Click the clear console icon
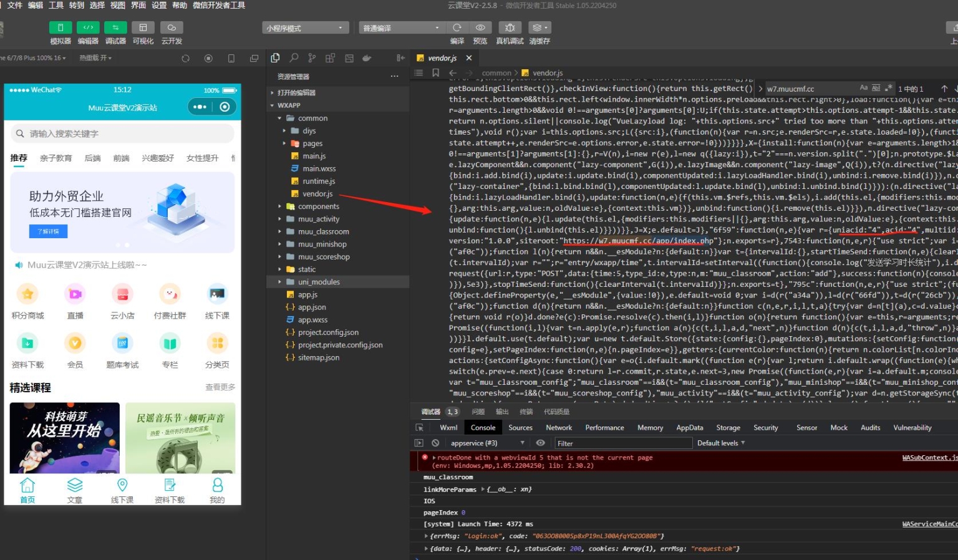The height and width of the screenshot is (560, 958). pyautogui.click(x=435, y=443)
